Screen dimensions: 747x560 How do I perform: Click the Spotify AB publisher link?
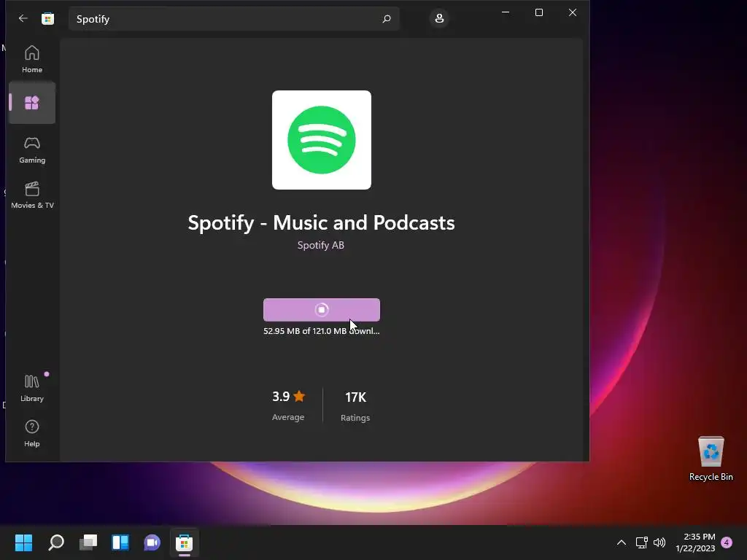(x=321, y=245)
